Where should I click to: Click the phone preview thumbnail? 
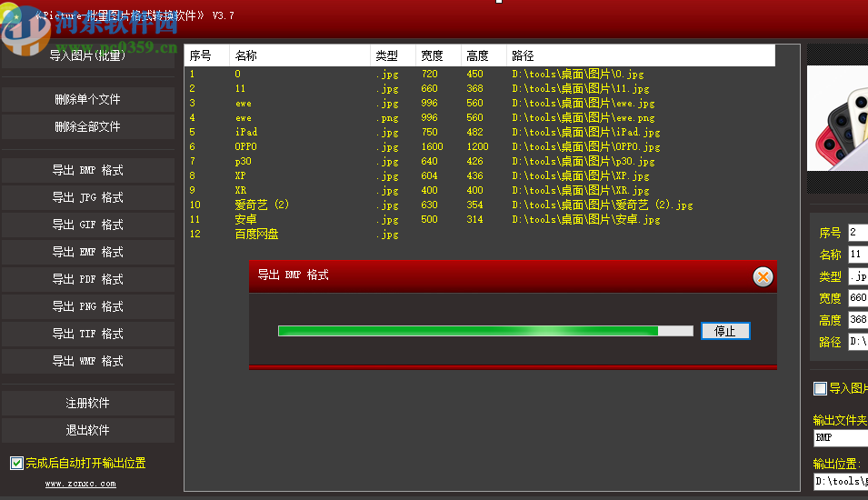click(x=838, y=118)
